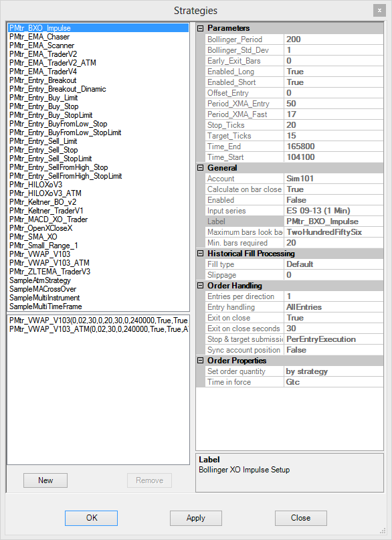
Task: Edit the Target_Ticks value 15
Action: (x=334, y=135)
